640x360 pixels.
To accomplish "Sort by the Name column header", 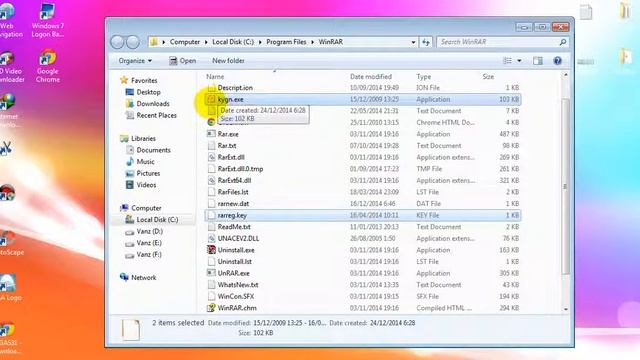I will coord(215,77).
